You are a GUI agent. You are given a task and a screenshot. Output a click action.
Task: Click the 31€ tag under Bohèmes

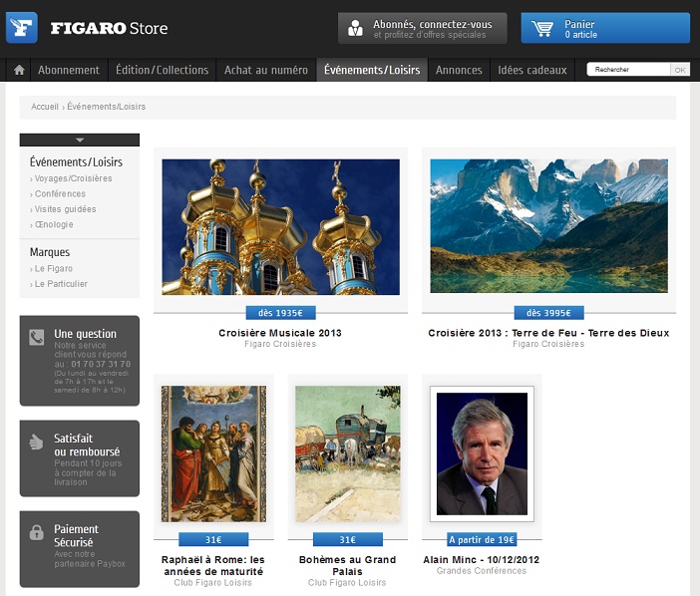pyautogui.click(x=348, y=539)
